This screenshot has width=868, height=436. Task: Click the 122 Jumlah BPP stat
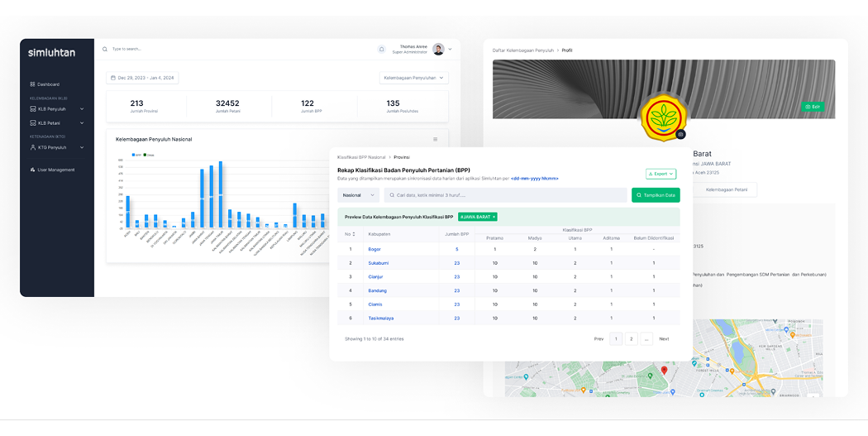point(311,107)
